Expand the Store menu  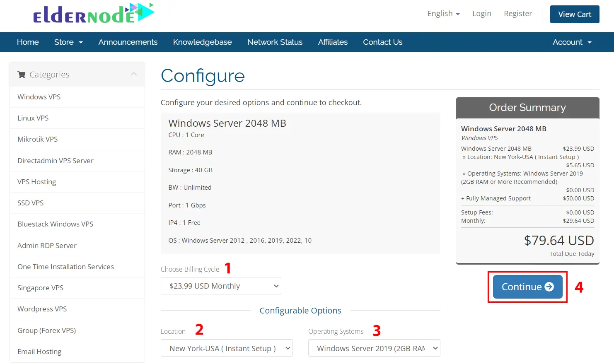(68, 42)
